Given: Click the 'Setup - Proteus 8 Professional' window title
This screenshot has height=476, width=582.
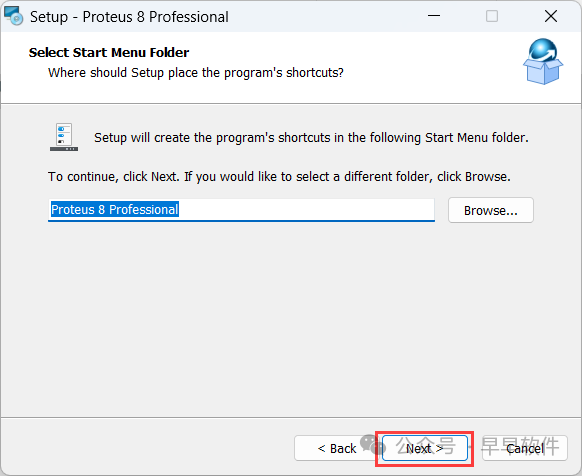Looking at the screenshot, I should [x=129, y=17].
